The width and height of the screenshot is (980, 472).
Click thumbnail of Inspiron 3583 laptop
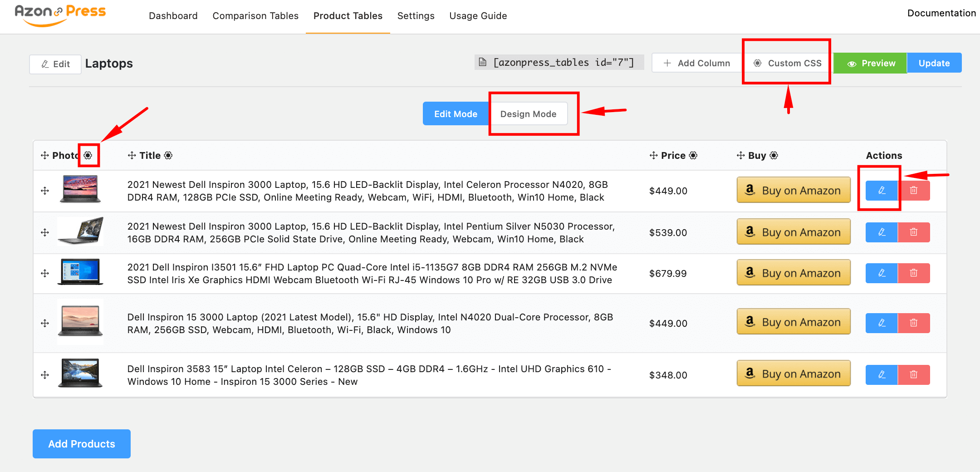click(x=80, y=373)
